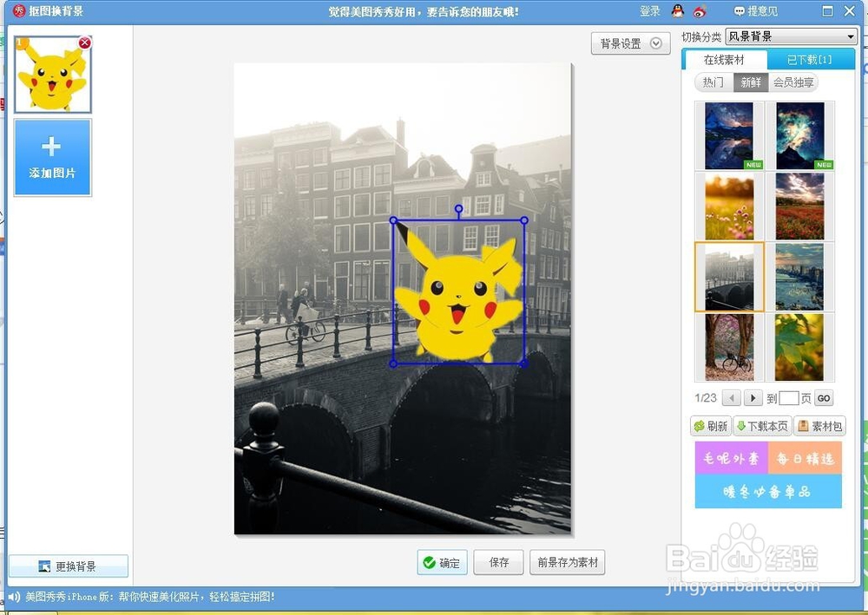This screenshot has width=868, height=615.
Task: Click the page number input field
Action: pos(789,397)
